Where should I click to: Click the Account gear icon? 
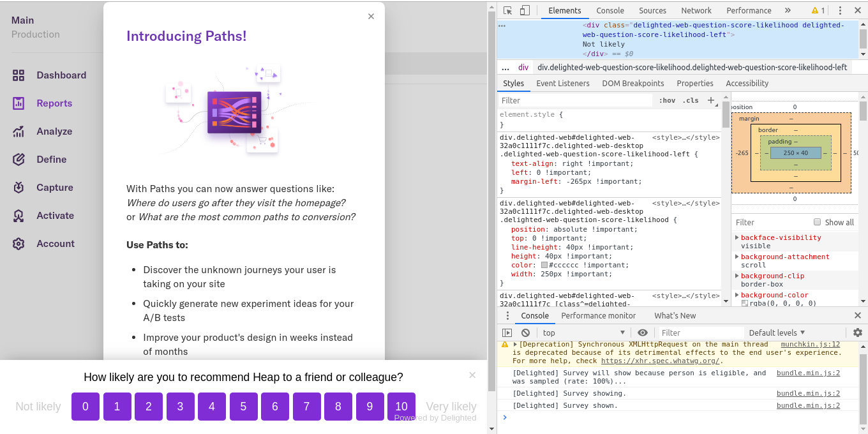pyautogui.click(x=19, y=244)
